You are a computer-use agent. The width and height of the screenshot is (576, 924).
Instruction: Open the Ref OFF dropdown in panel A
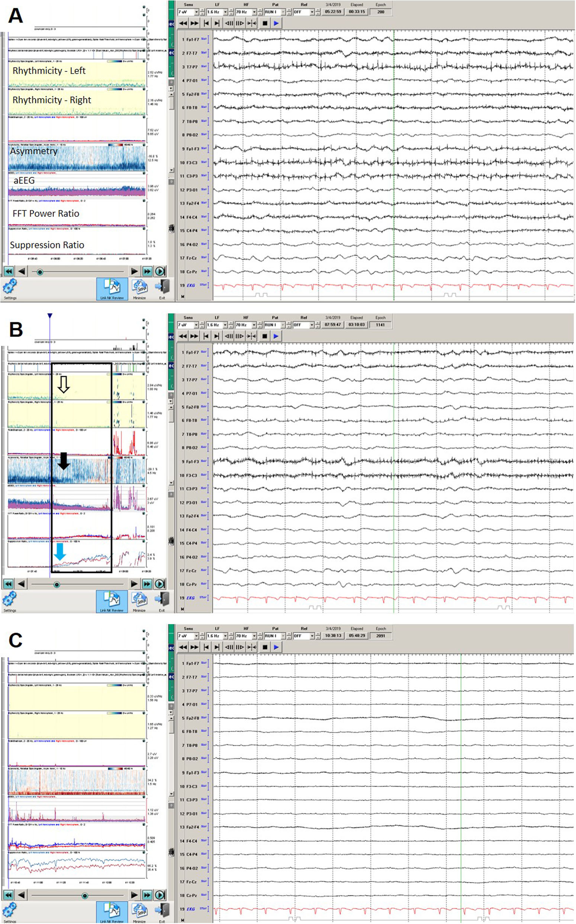312,12
